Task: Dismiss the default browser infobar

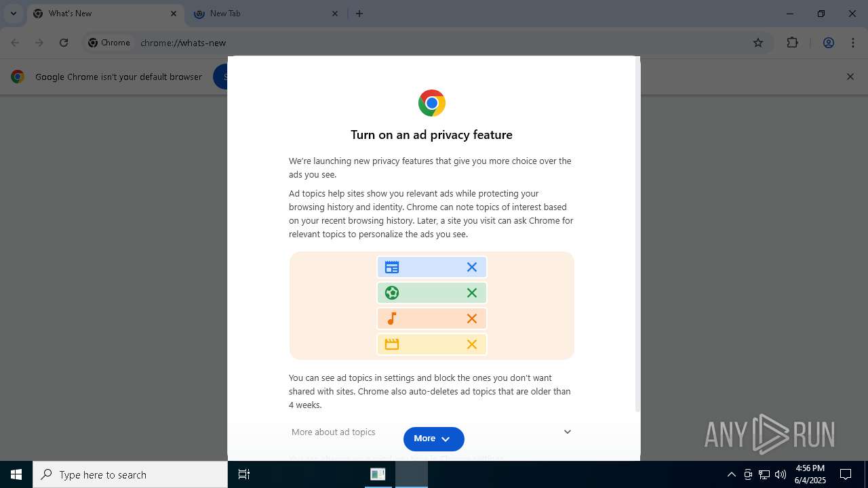Action: pos(850,77)
